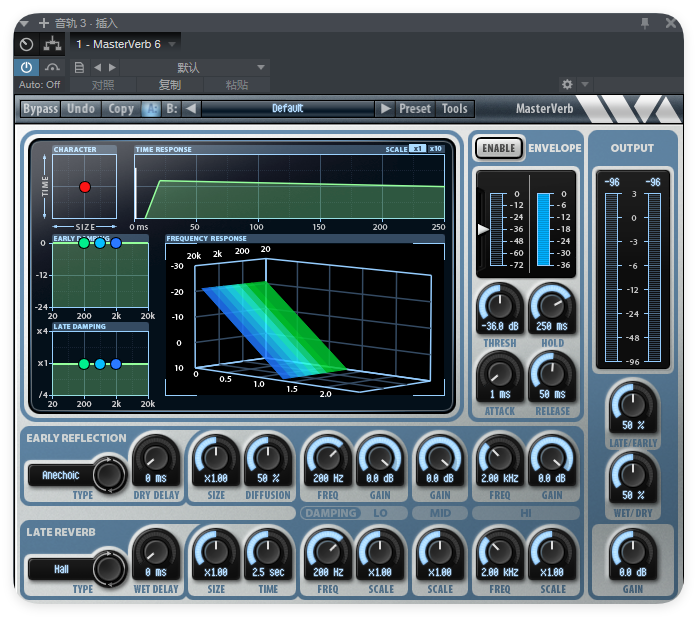
Task: Open the Tools menu
Action: [x=455, y=109]
